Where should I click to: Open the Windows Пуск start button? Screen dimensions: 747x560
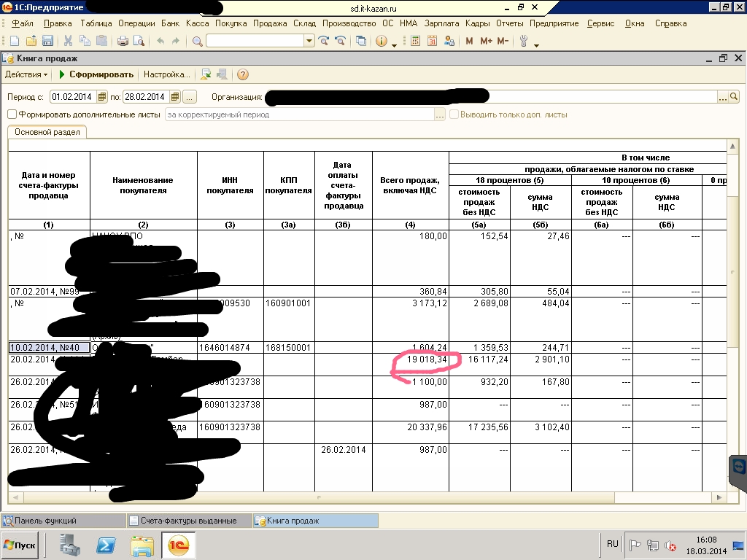coord(20,545)
